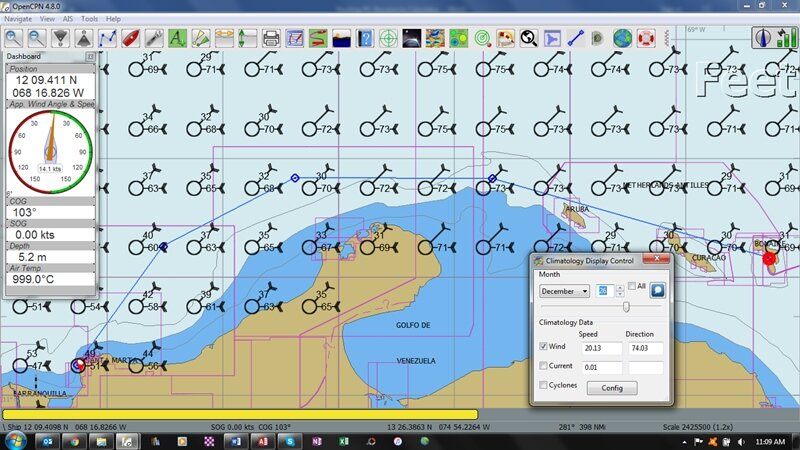Toggle the Climatology plugin toolbar icon

pyautogui.click(x=435, y=38)
